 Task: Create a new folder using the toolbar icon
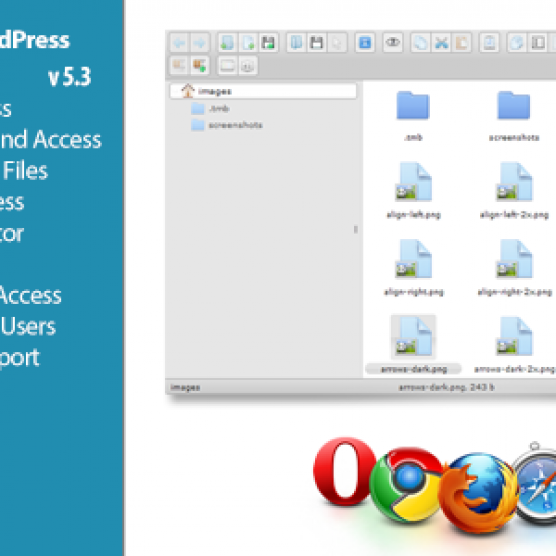click(x=227, y=43)
